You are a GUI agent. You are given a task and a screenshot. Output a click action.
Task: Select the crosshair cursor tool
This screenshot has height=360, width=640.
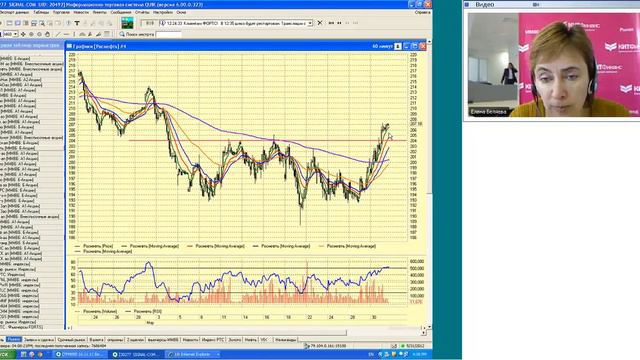click(23, 34)
